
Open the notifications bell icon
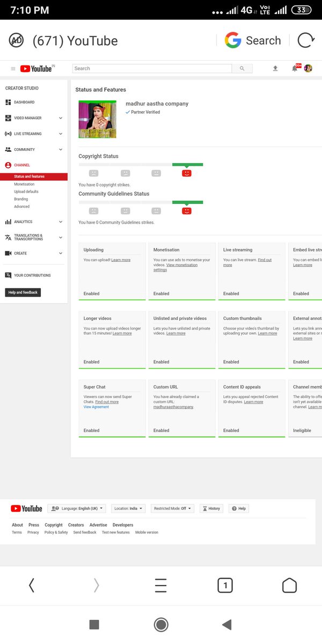click(295, 68)
